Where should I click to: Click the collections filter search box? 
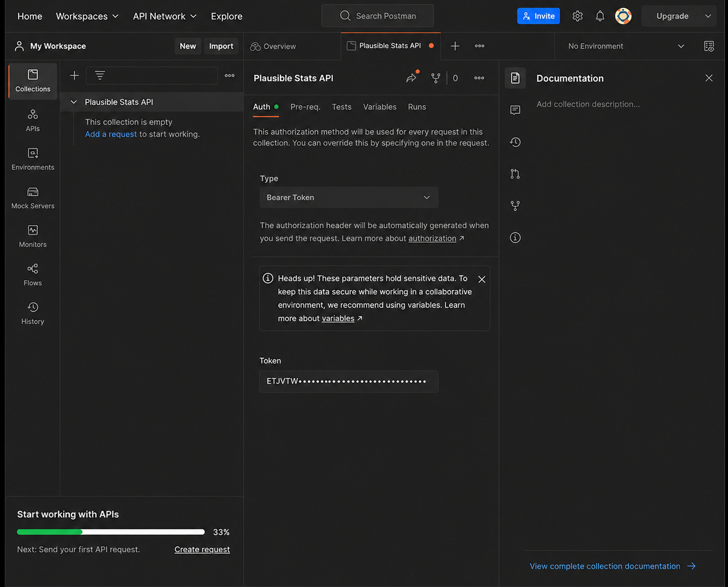coord(152,75)
